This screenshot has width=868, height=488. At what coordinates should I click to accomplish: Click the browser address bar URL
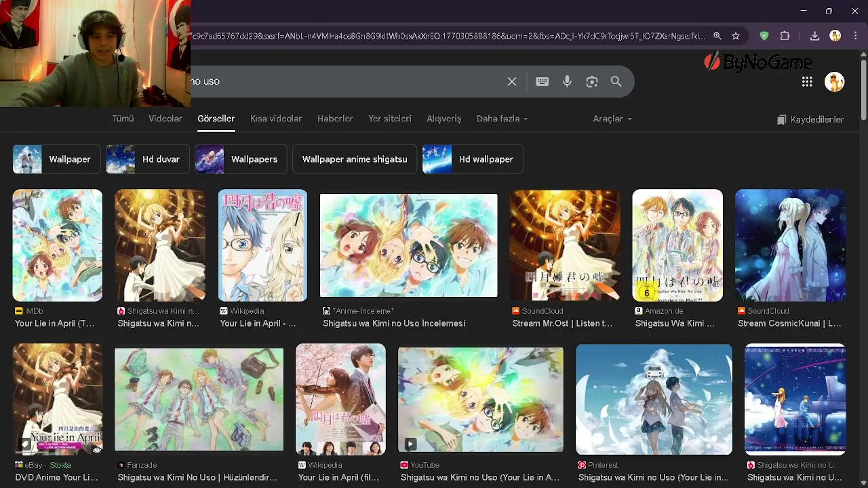click(x=448, y=36)
